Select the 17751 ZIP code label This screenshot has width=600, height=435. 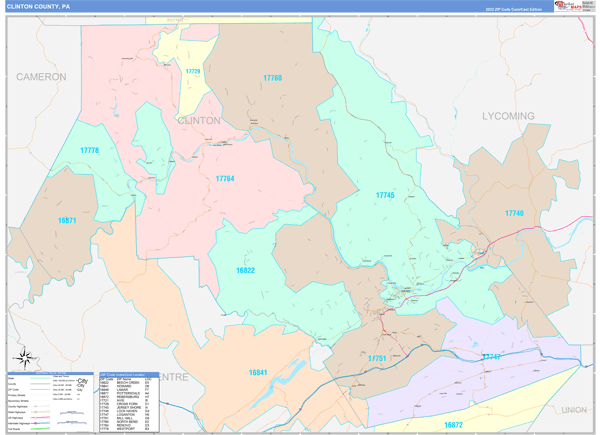point(377,357)
